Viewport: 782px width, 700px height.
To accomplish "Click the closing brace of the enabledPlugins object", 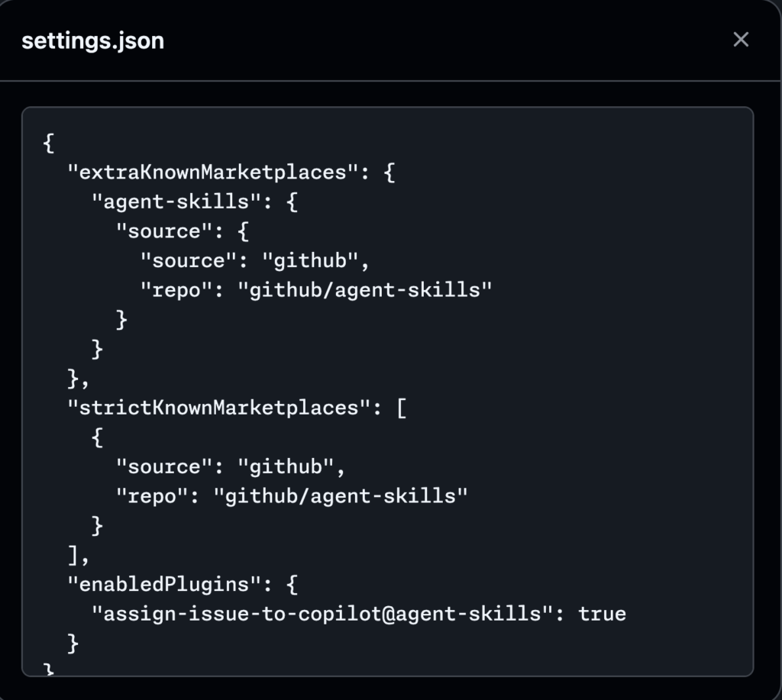I will click(73, 644).
